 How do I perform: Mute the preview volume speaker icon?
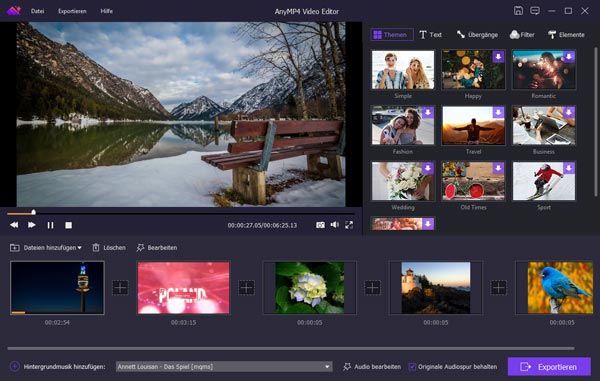pos(334,225)
